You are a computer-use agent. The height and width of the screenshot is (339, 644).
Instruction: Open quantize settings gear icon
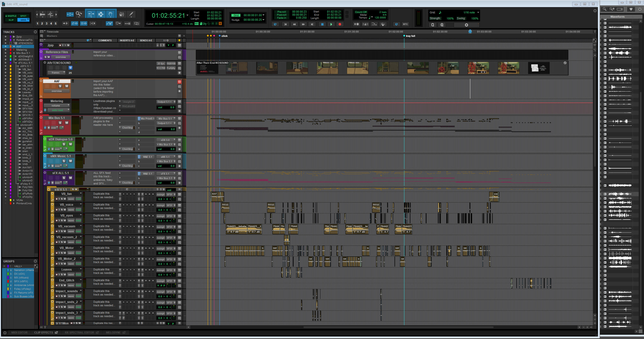466,25
